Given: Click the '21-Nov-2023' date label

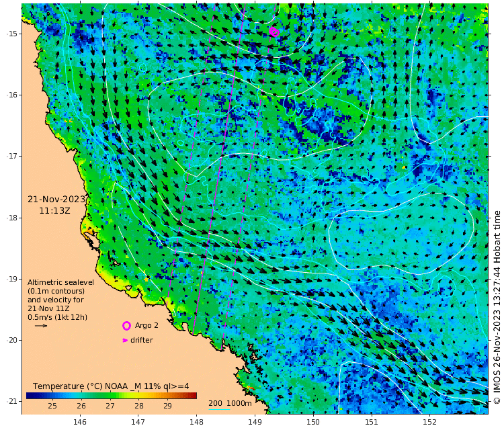Looking at the screenshot, I should pos(56,200).
